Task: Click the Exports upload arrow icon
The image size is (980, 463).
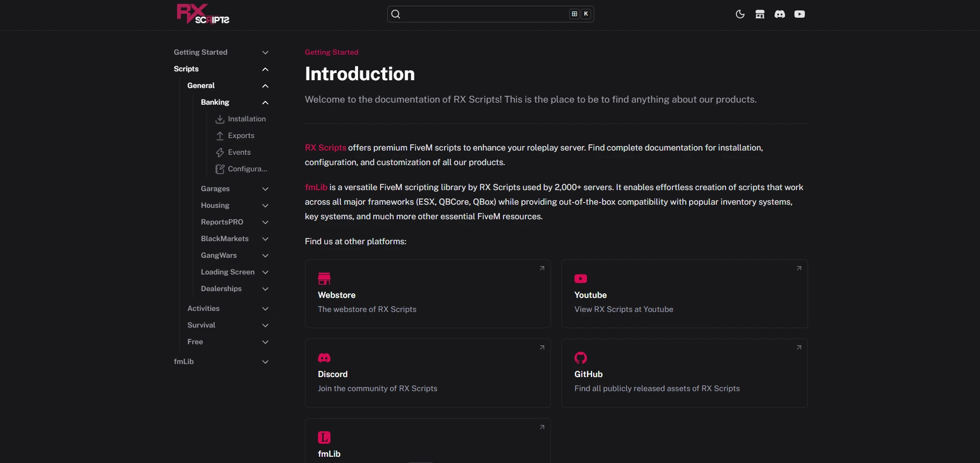Action: click(x=220, y=136)
